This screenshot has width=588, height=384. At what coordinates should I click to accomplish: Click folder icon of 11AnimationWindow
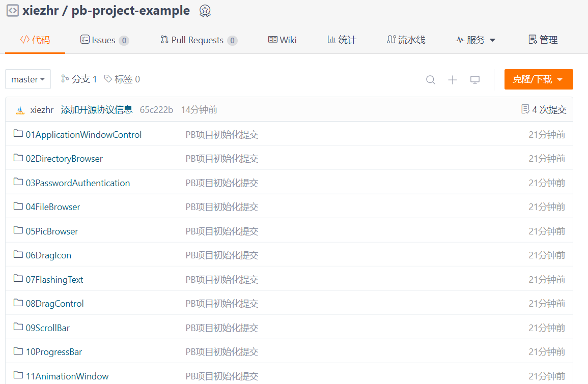pos(18,375)
